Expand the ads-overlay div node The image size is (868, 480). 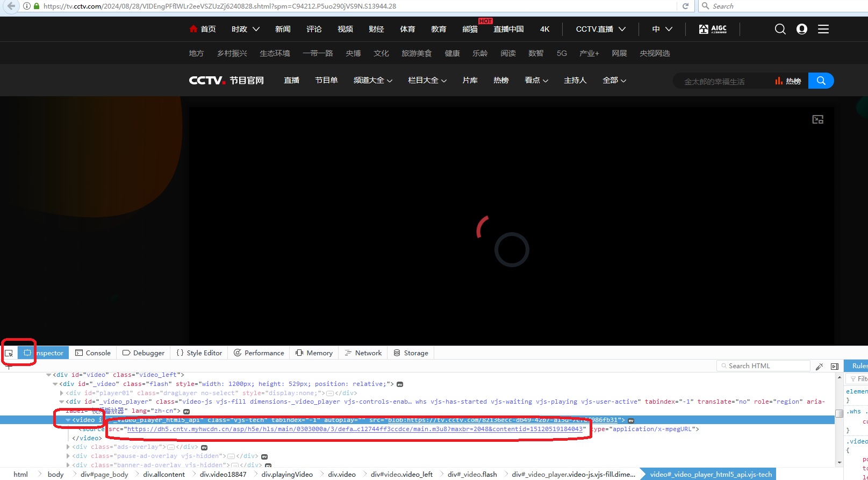coord(68,447)
